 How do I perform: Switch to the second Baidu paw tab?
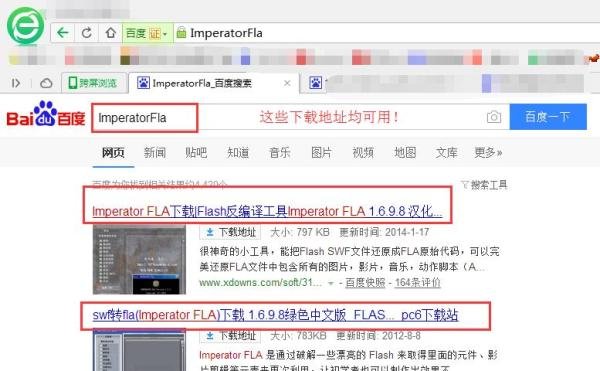tap(315, 83)
